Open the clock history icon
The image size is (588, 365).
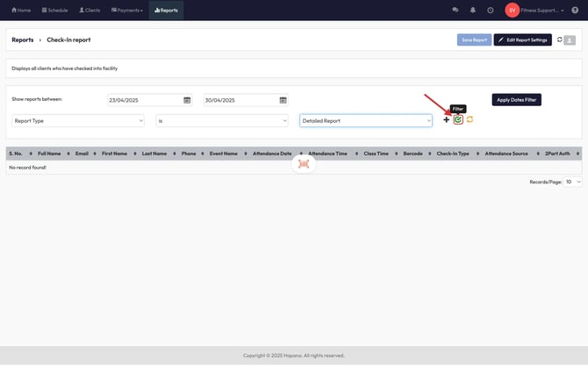pos(490,10)
